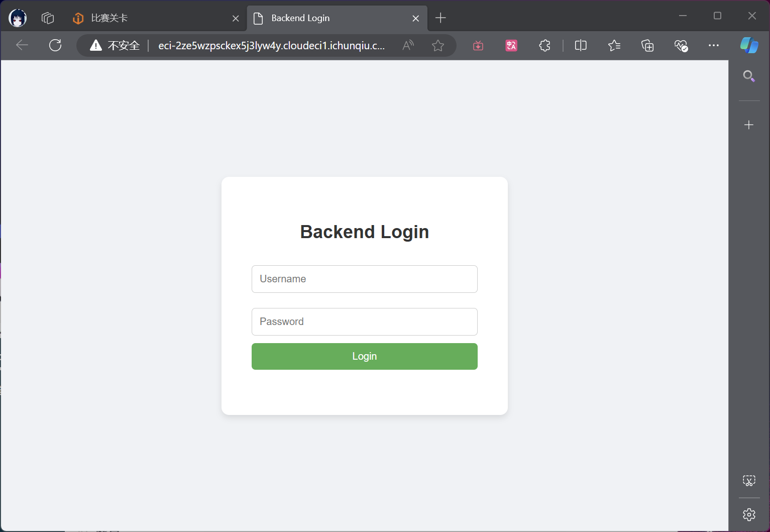View the 不安全 site security warning
The height and width of the screenshot is (532, 770).
tap(115, 46)
